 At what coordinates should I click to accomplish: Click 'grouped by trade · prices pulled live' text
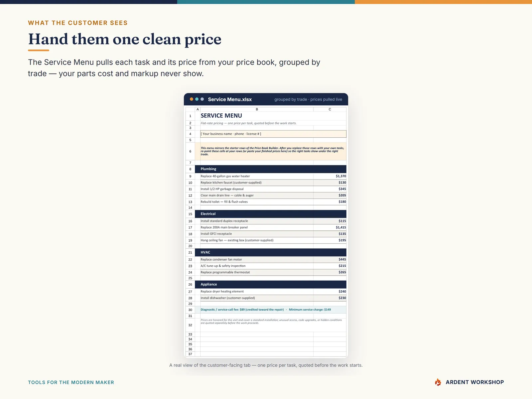coord(308,99)
